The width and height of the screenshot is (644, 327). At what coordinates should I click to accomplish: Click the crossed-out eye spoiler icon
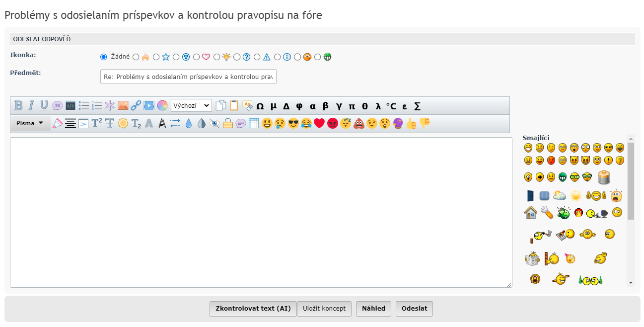215,123
